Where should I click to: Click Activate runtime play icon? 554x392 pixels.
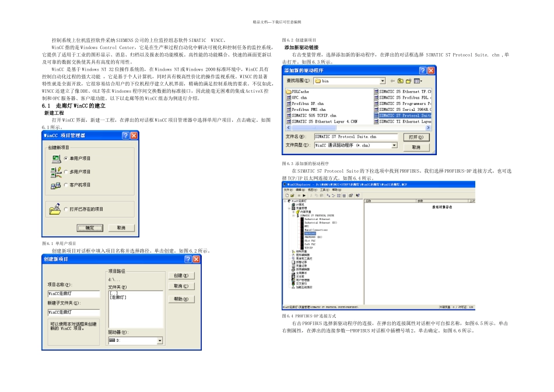(x=304, y=195)
